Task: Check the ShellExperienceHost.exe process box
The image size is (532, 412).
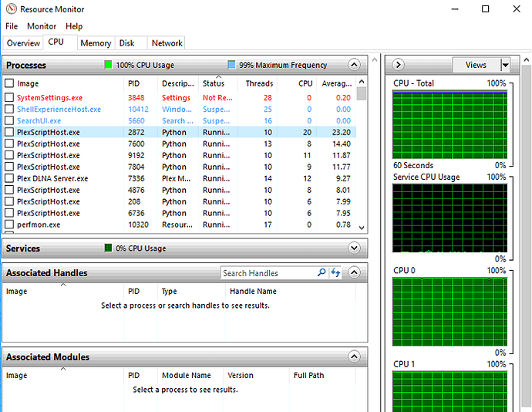Action: click(9, 109)
